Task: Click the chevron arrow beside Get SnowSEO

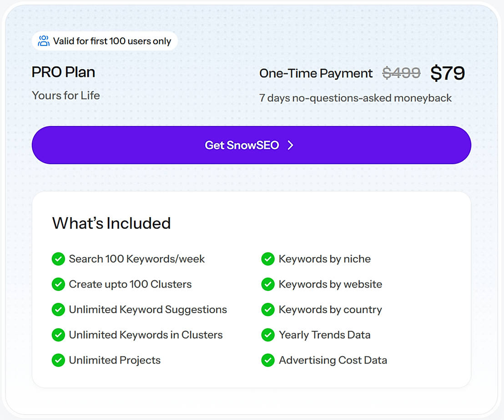Action: pyautogui.click(x=290, y=145)
